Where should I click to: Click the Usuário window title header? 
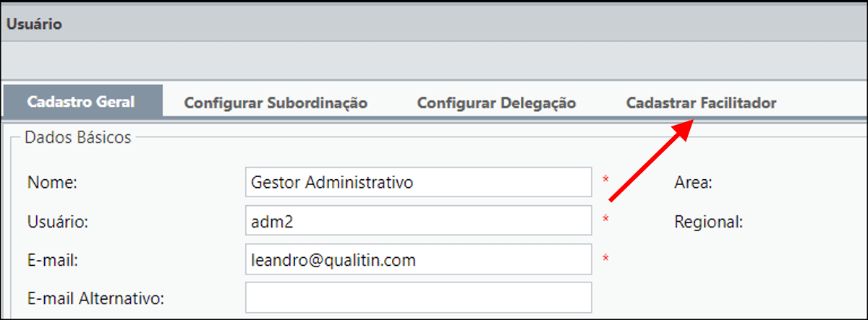pyautogui.click(x=34, y=24)
